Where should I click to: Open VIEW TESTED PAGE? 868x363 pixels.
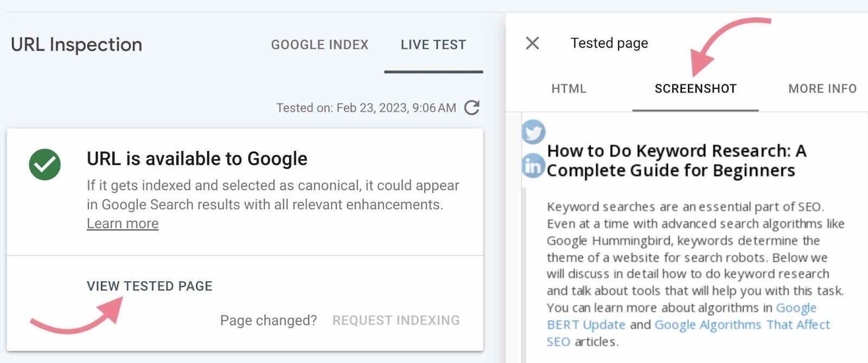[x=150, y=286]
